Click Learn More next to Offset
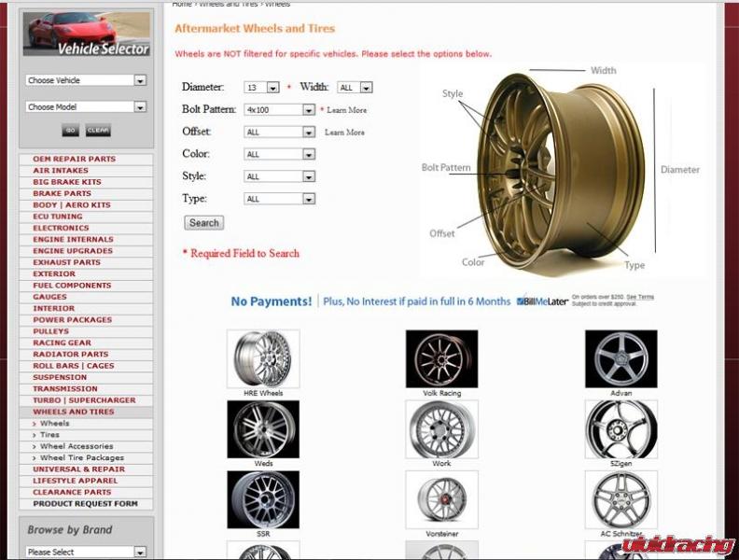The height and width of the screenshot is (560, 739). tap(344, 133)
